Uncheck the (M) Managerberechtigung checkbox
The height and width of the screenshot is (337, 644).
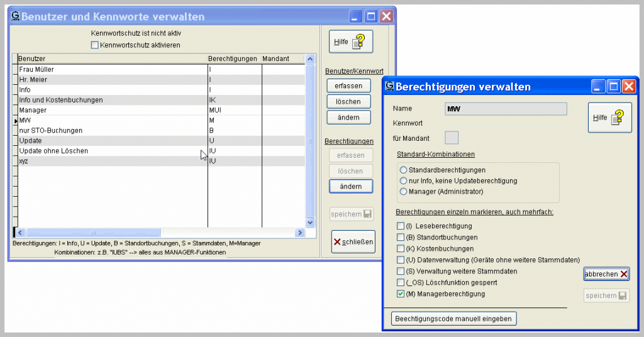pos(401,294)
